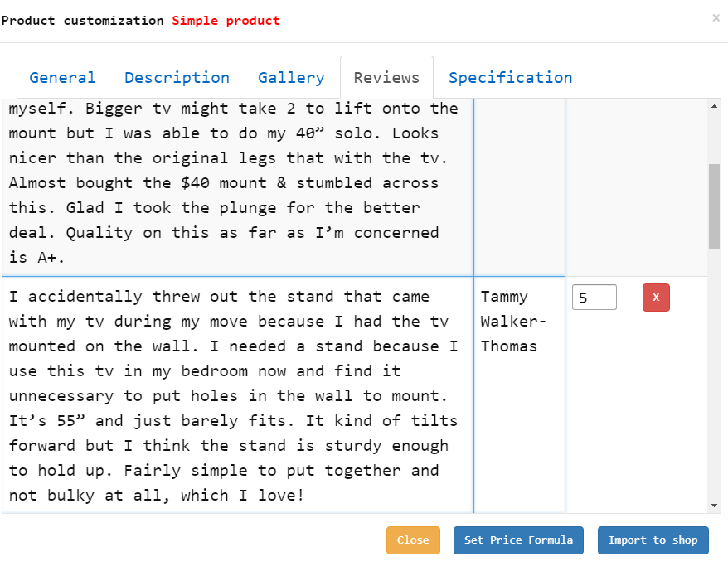Click the 'Product customization' title text

tap(83, 21)
